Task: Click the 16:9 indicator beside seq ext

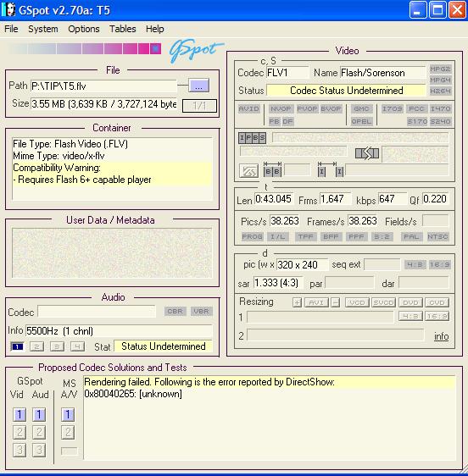Action: click(439, 265)
